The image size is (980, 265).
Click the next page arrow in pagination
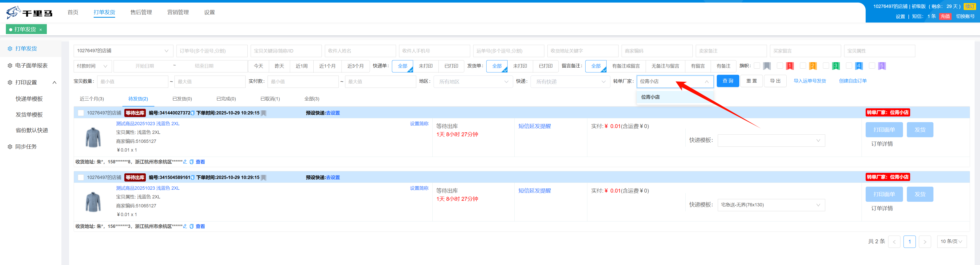pyautogui.click(x=924, y=242)
